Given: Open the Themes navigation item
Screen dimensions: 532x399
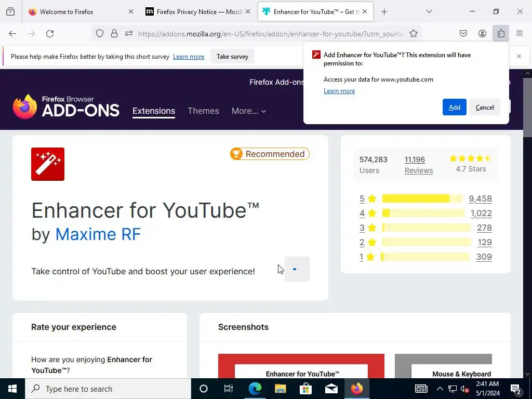Looking at the screenshot, I should [203, 111].
